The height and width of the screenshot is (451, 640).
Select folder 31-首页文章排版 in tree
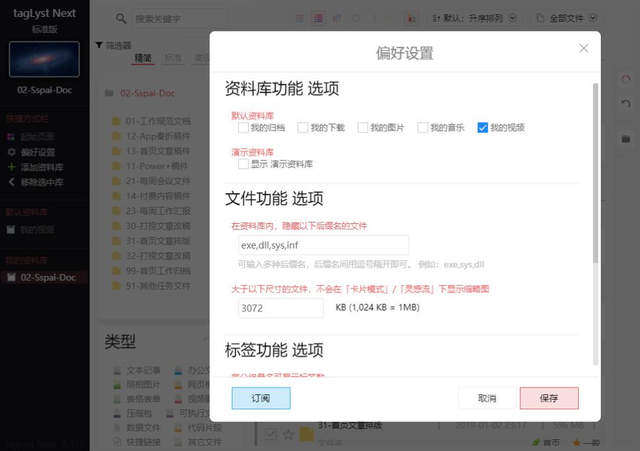point(158,241)
